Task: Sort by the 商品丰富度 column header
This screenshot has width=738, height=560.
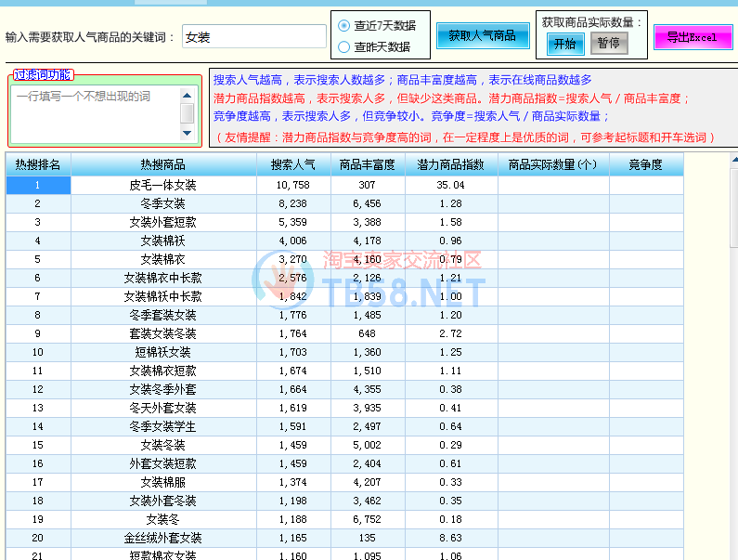Action: click(x=368, y=165)
